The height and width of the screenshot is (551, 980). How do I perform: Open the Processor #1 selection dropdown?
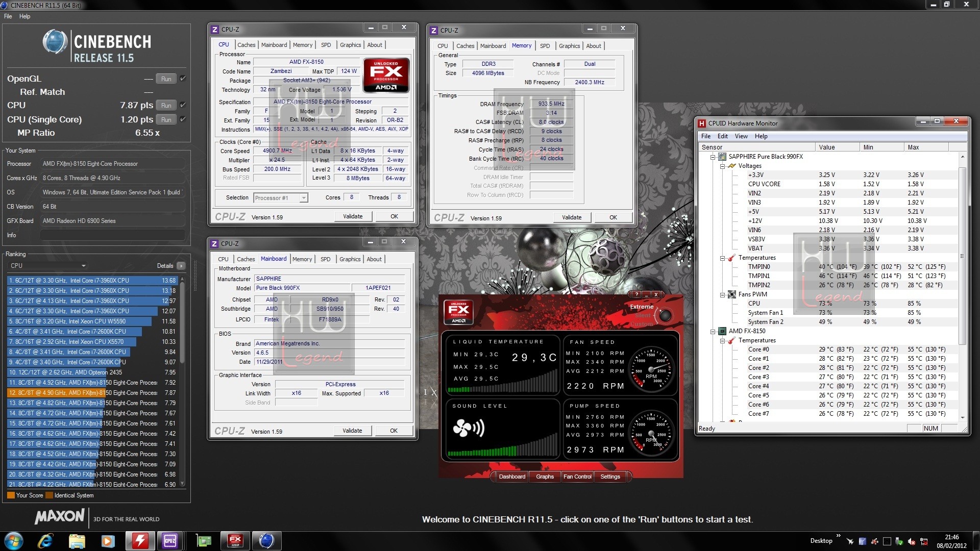click(x=281, y=198)
